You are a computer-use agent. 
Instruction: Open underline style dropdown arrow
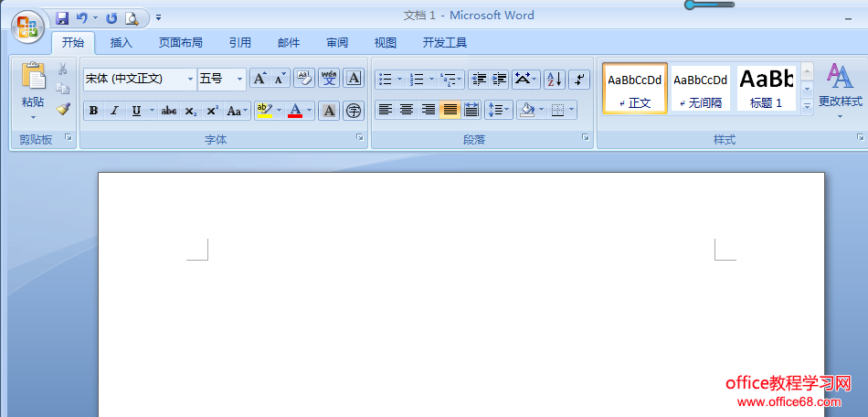[x=152, y=111]
